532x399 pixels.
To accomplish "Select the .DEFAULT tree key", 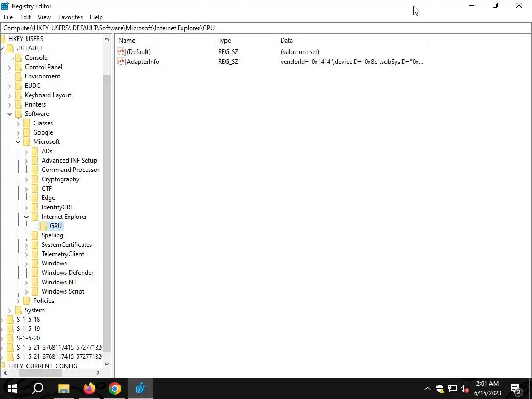I will (30, 48).
